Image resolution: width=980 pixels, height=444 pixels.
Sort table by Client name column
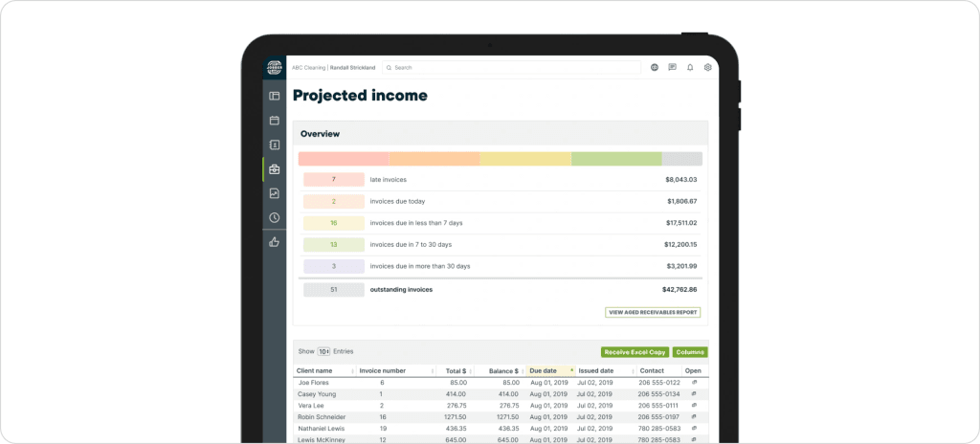pos(315,370)
